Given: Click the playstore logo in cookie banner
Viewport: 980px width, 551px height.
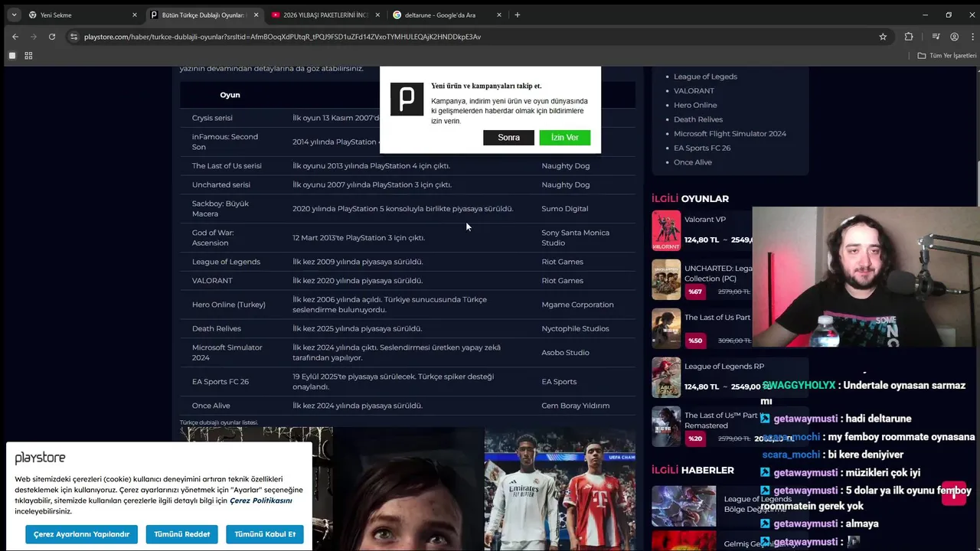Looking at the screenshot, I should pos(40,458).
